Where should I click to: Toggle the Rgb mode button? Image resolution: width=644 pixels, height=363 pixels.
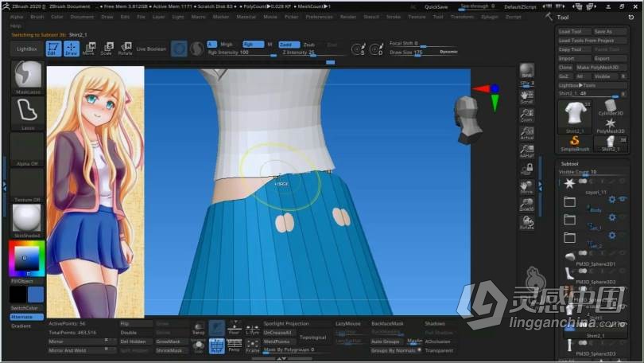click(253, 44)
